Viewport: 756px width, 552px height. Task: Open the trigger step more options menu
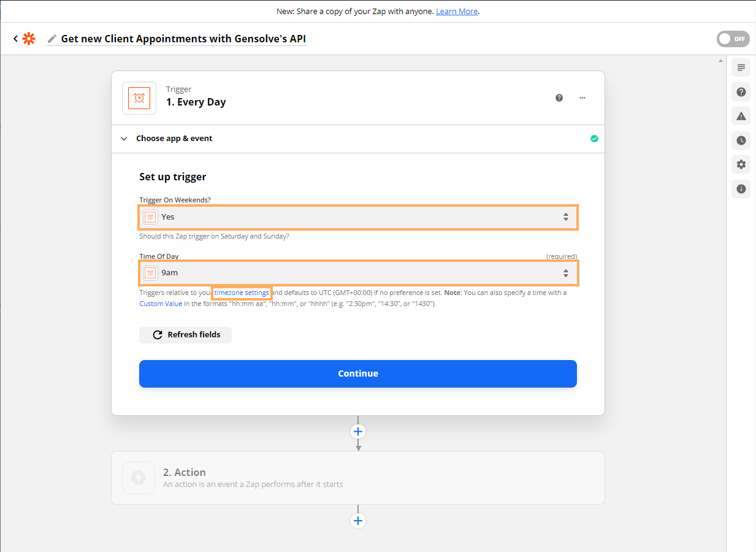tap(582, 98)
